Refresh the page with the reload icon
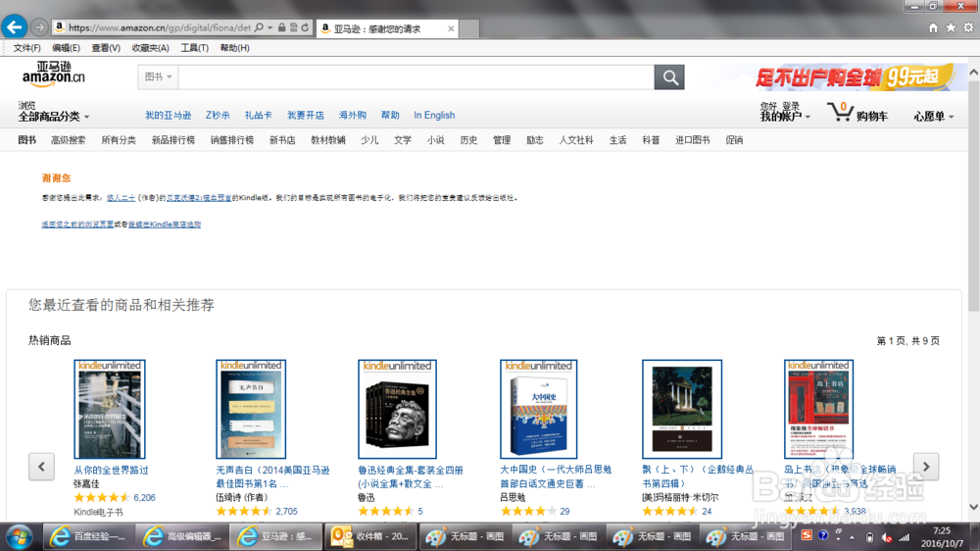Image resolution: width=980 pixels, height=551 pixels. pos(305,27)
